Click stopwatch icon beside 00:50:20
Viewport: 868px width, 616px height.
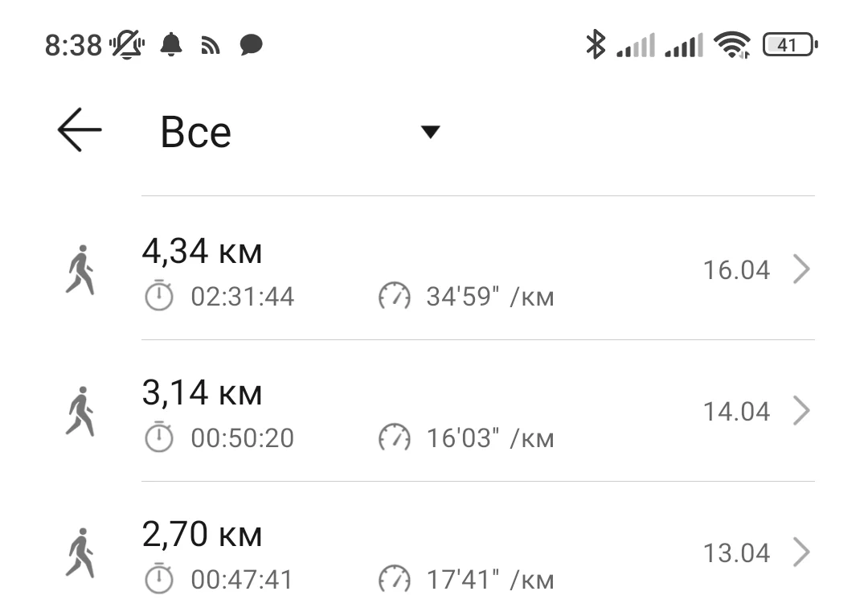pos(158,437)
